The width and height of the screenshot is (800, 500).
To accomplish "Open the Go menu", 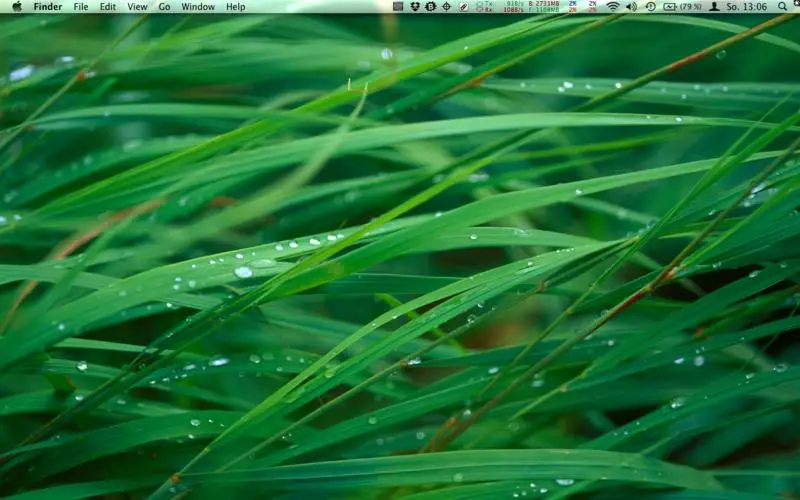I will 164,6.
